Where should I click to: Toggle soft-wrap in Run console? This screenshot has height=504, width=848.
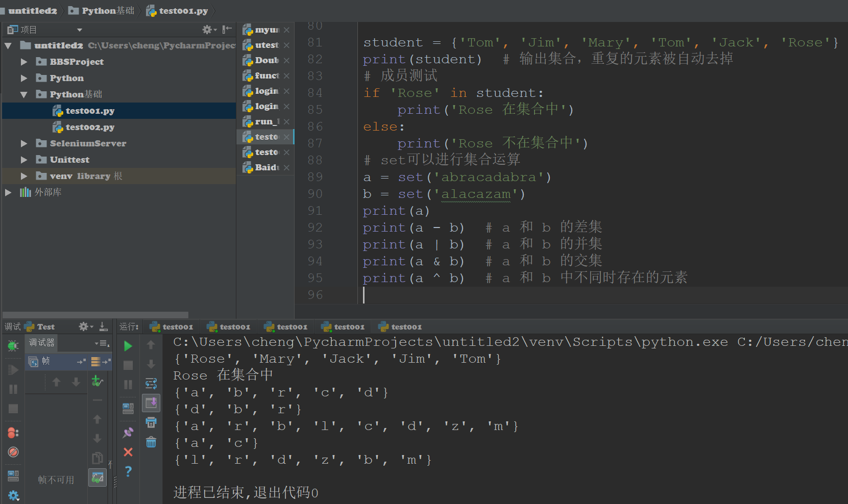click(151, 384)
